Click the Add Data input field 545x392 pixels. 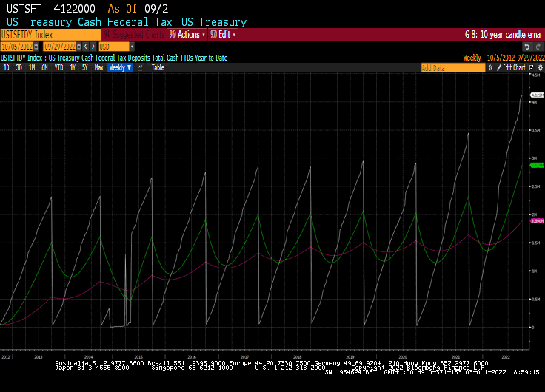tap(452, 67)
